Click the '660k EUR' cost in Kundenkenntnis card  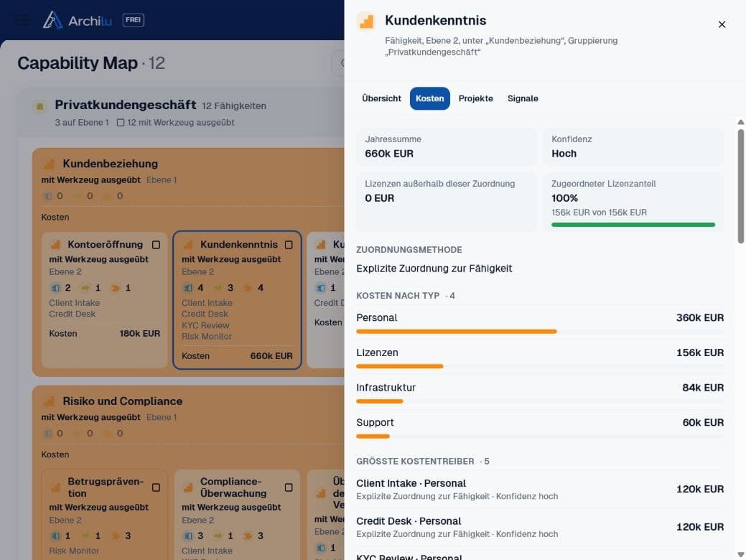(271, 356)
